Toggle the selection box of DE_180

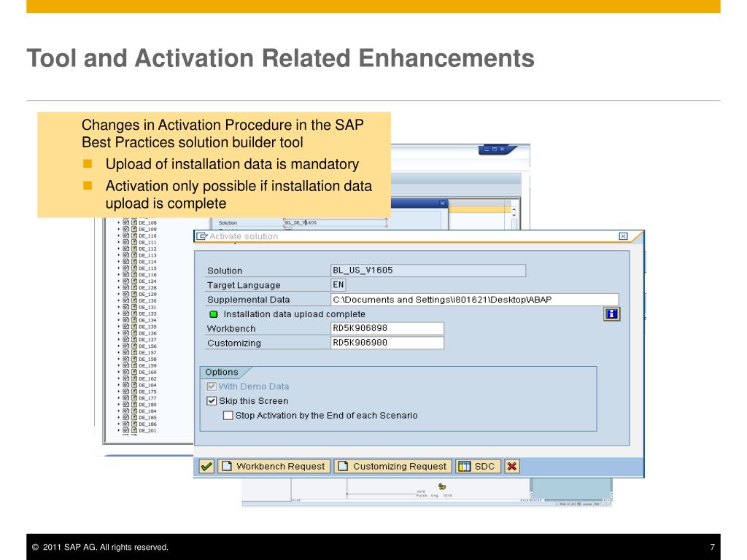click(125, 405)
